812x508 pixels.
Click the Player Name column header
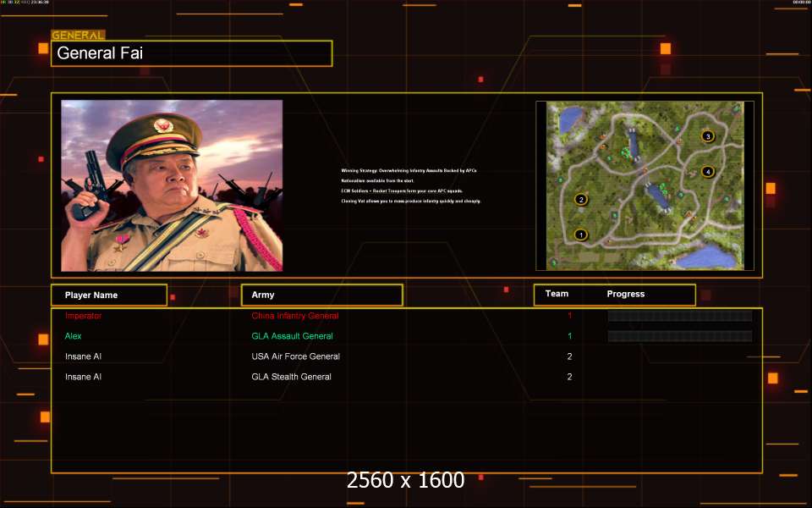tap(109, 295)
